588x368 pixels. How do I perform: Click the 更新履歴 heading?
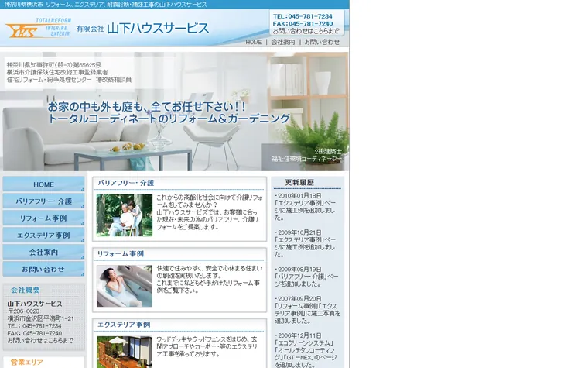[x=299, y=182]
